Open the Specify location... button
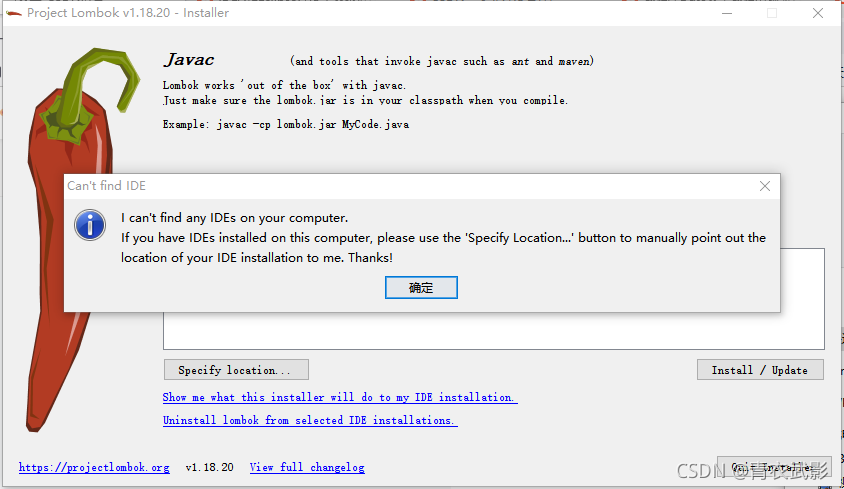844x489 pixels. click(x=236, y=370)
